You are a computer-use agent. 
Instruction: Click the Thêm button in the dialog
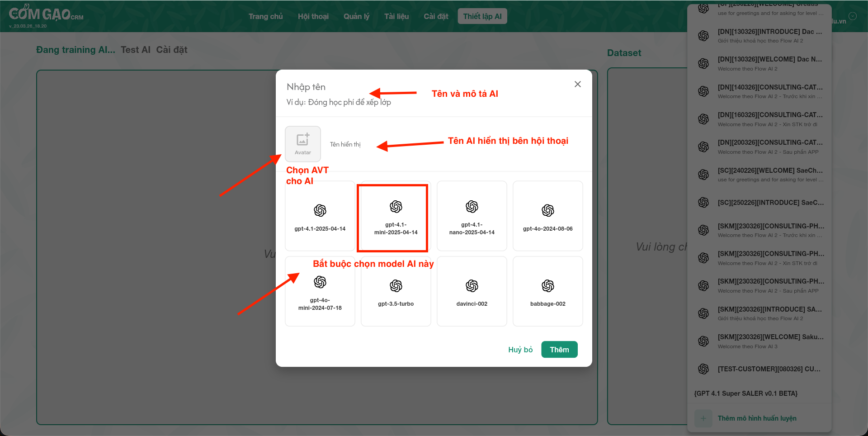click(559, 350)
